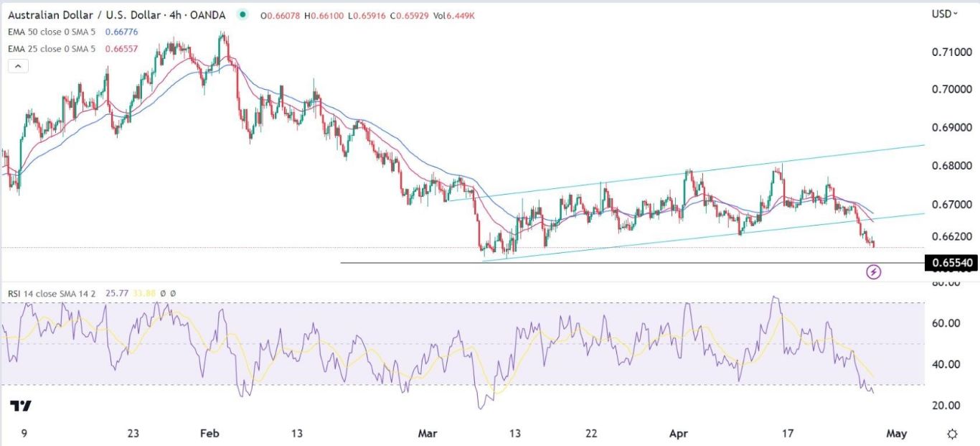Click the open price O0.66078 value
Screen dimensions: 980x446
coord(281,14)
